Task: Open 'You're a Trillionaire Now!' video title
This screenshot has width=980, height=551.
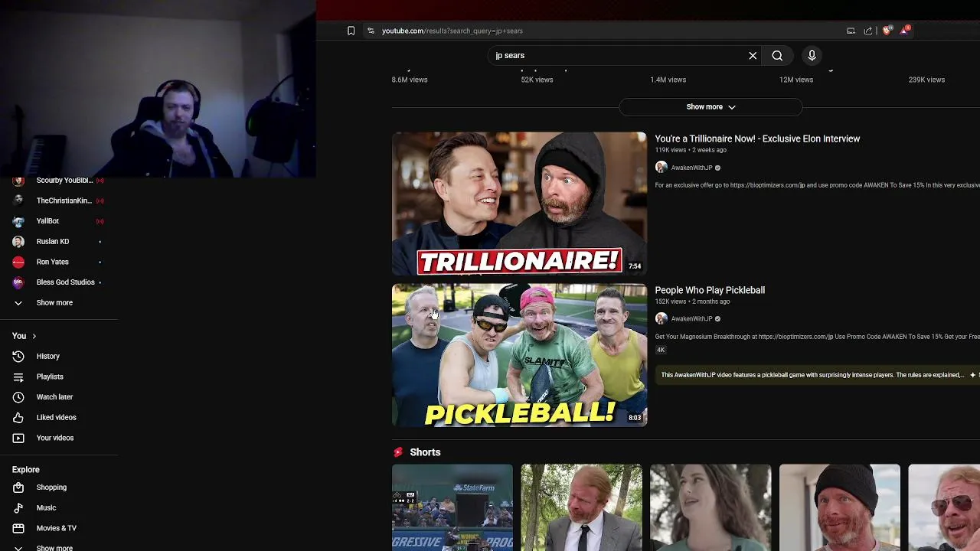Action: [757, 139]
